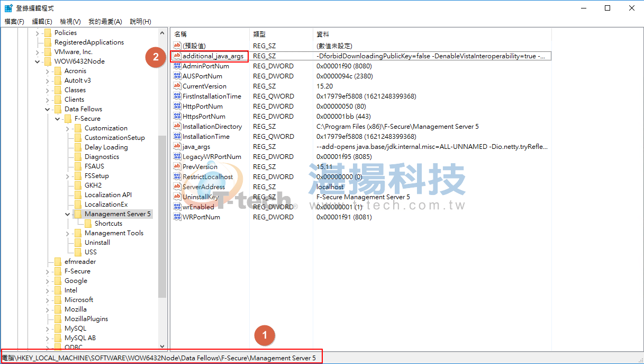
Task: Select the MozillaPlugins key
Action: click(86, 319)
